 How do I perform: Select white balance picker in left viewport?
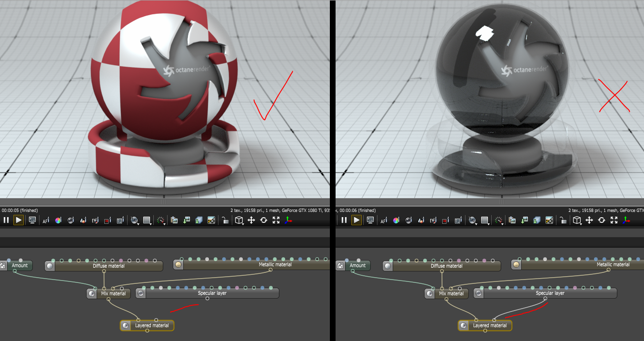(x=58, y=220)
